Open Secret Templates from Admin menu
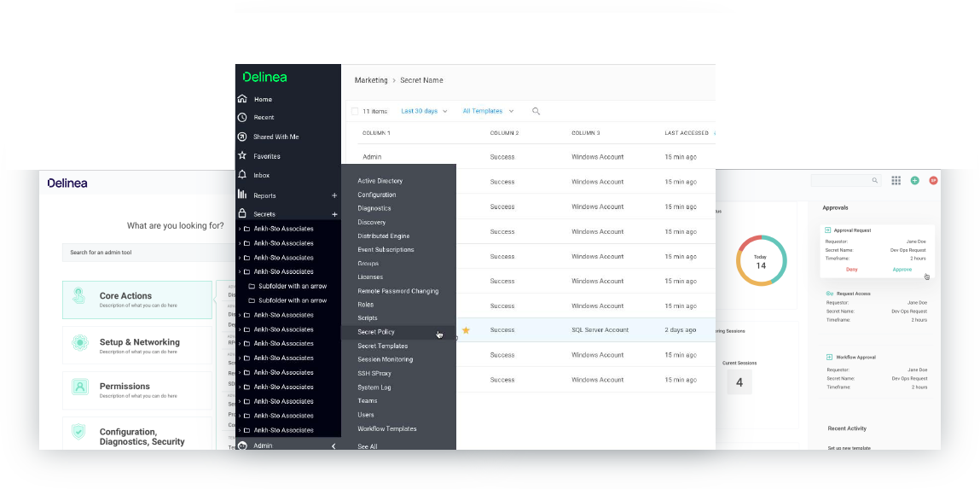This screenshot has width=980, height=489. click(x=382, y=346)
